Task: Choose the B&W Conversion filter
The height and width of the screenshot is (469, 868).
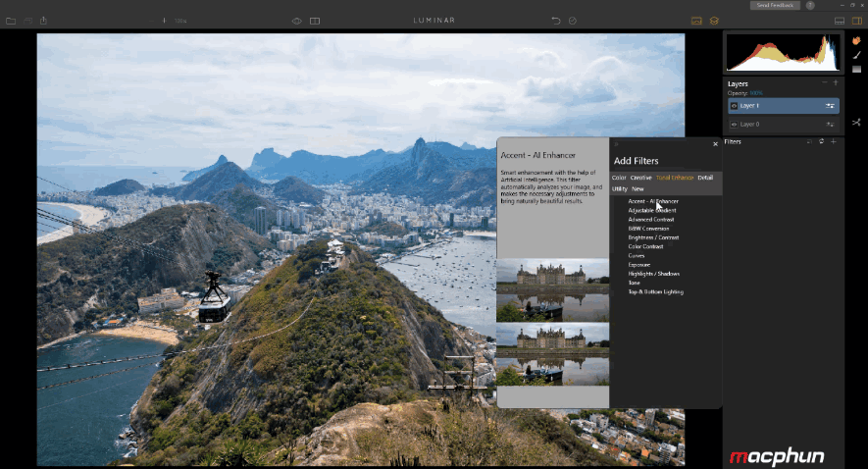Action: pyautogui.click(x=648, y=229)
